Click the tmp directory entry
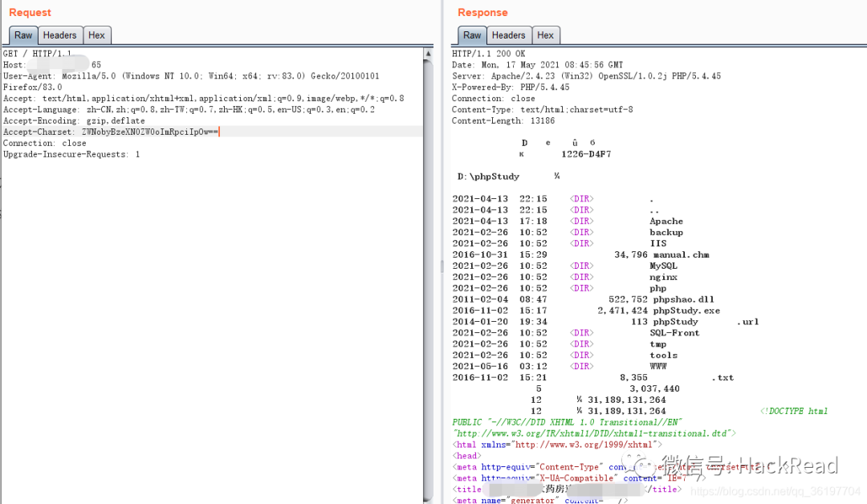Screen dimensions: 867x504 (658, 343)
